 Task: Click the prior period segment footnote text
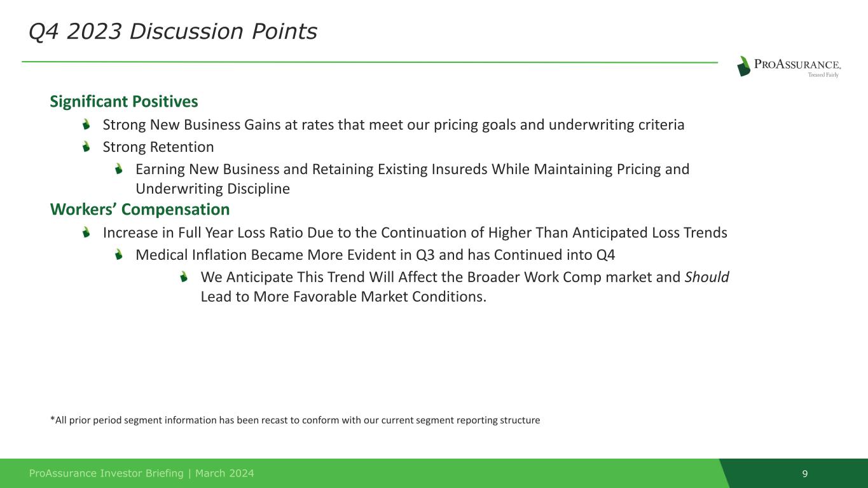point(294,420)
